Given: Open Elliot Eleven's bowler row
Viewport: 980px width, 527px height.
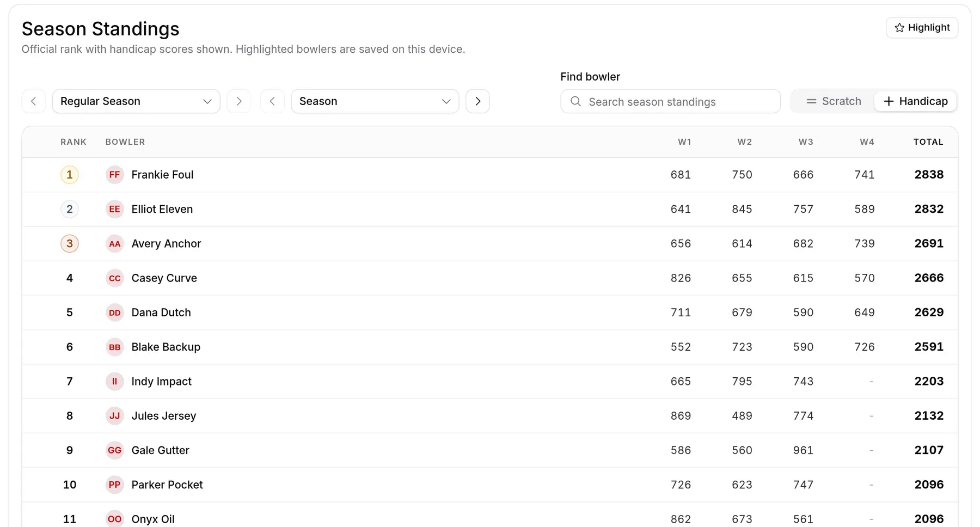Looking at the screenshot, I should (x=490, y=209).
